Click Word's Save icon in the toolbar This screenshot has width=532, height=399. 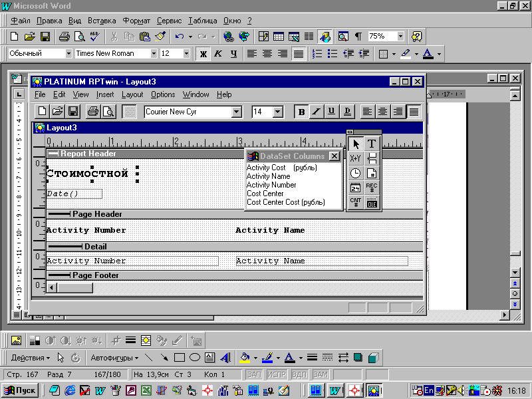(x=45, y=37)
